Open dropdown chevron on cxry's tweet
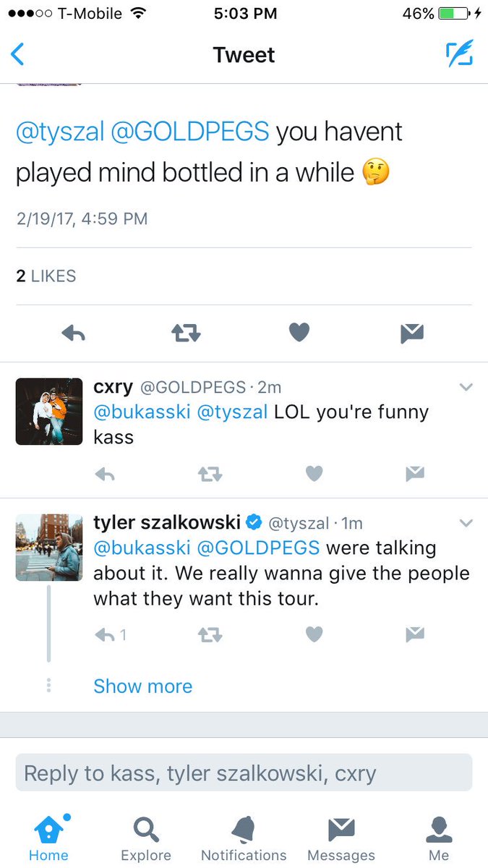 (466, 387)
